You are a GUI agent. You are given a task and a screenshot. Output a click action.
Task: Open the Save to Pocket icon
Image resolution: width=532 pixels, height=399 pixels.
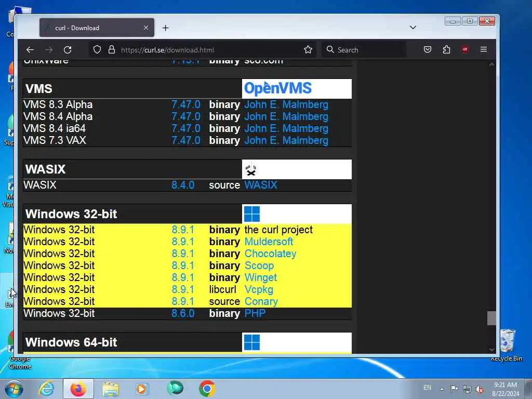(x=428, y=50)
